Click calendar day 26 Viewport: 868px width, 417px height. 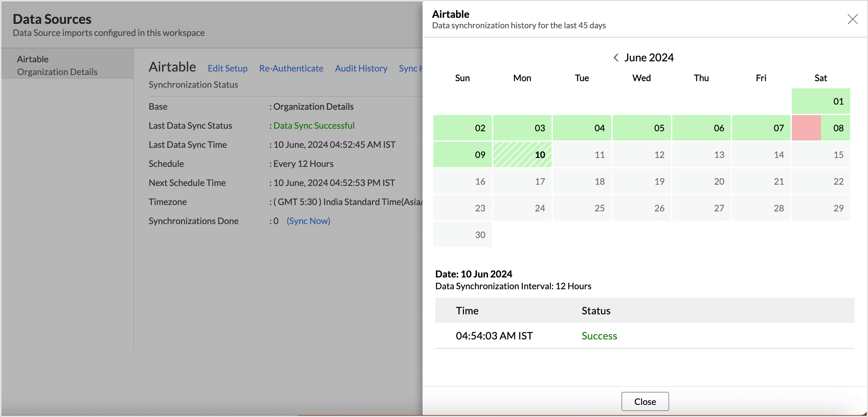click(x=641, y=208)
